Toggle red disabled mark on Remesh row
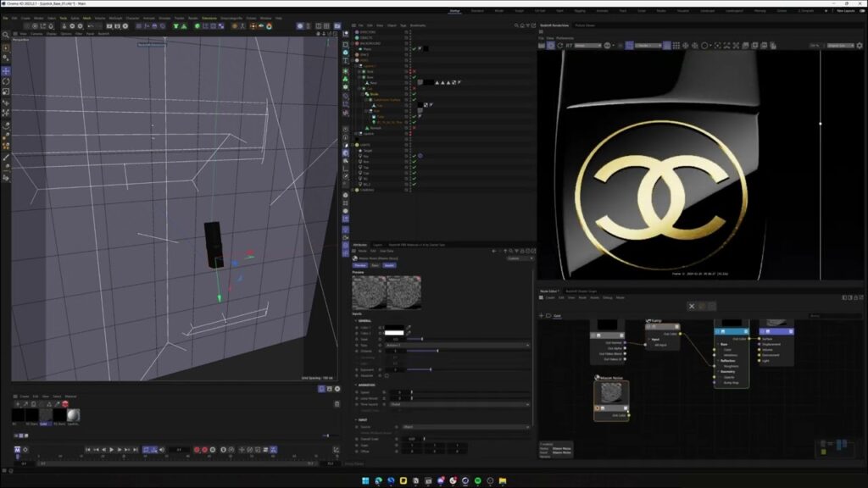Image resolution: width=868 pixels, height=488 pixels. click(x=414, y=128)
